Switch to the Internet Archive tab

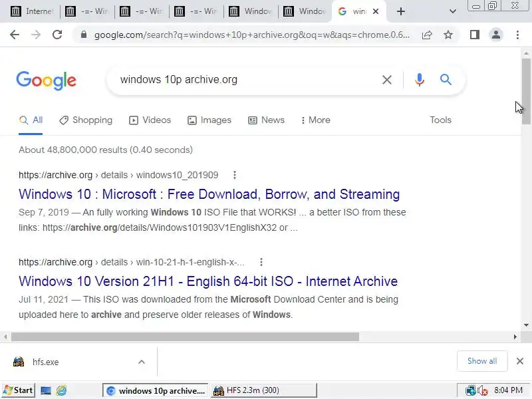(x=32, y=11)
